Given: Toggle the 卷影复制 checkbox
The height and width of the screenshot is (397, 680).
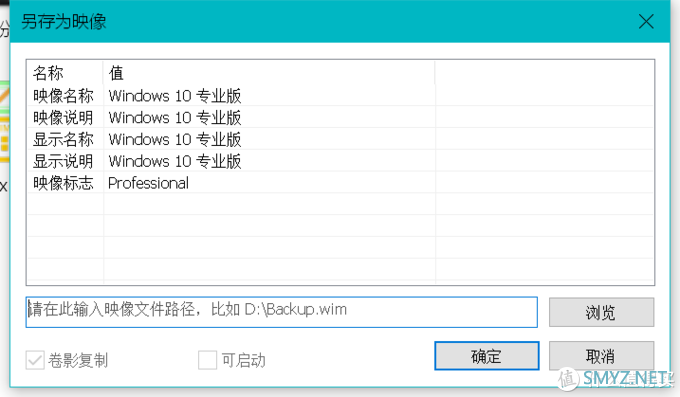Looking at the screenshot, I should (35, 360).
